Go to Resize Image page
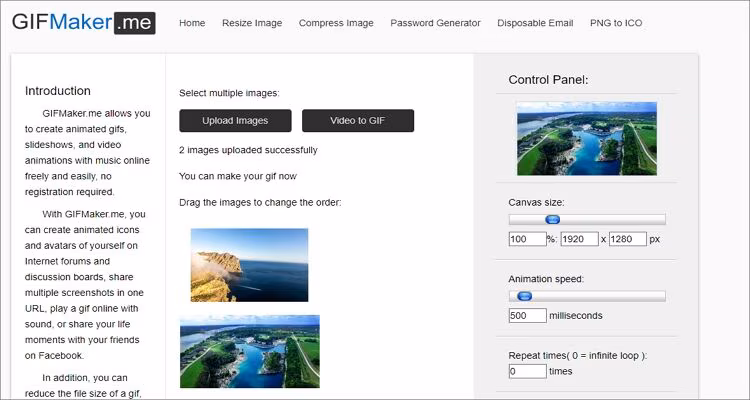The height and width of the screenshot is (400, 750). click(252, 23)
